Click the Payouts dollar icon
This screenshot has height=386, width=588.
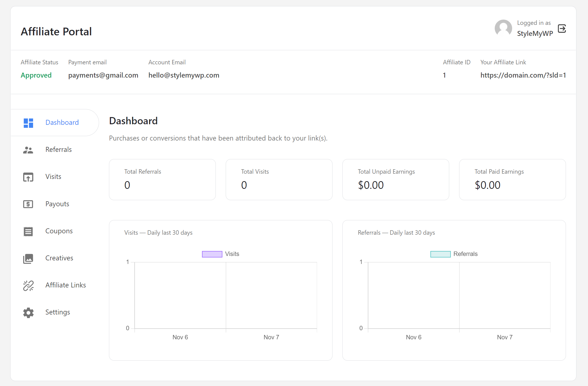[x=28, y=204]
